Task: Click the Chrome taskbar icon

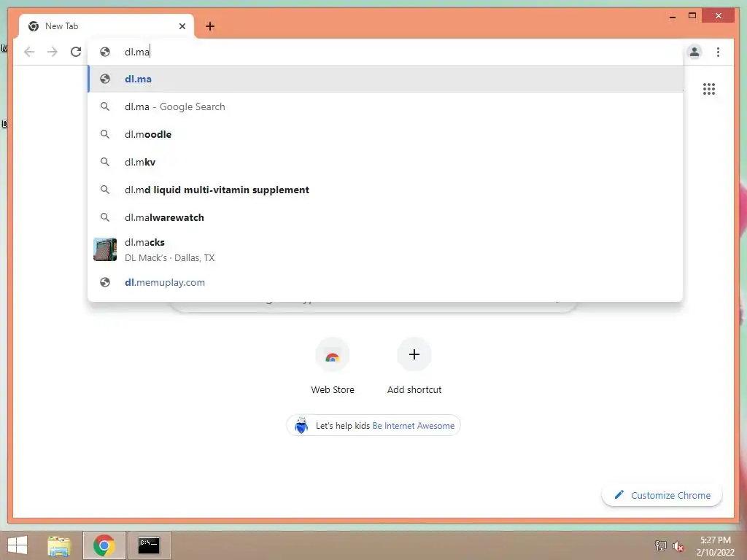Action: coord(104,545)
